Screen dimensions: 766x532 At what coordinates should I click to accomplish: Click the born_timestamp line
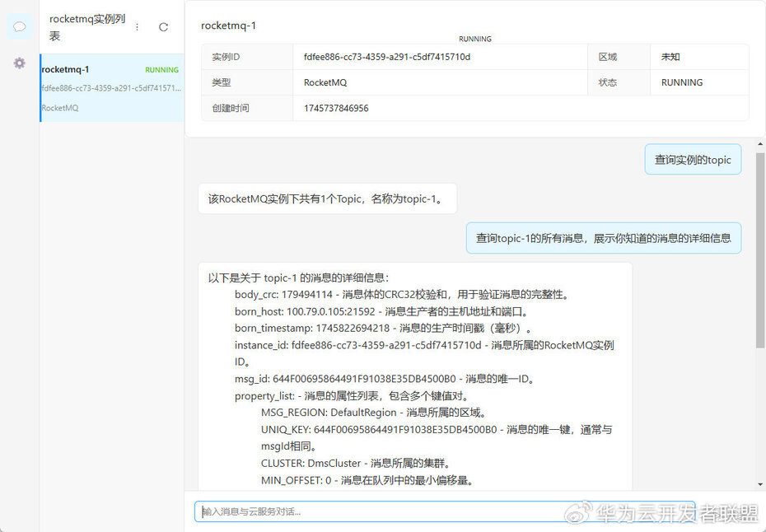pos(384,329)
